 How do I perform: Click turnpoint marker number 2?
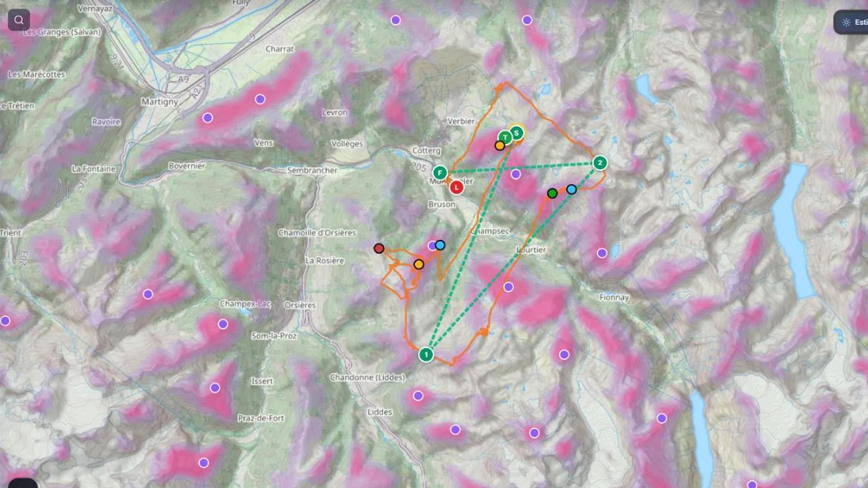point(600,163)
